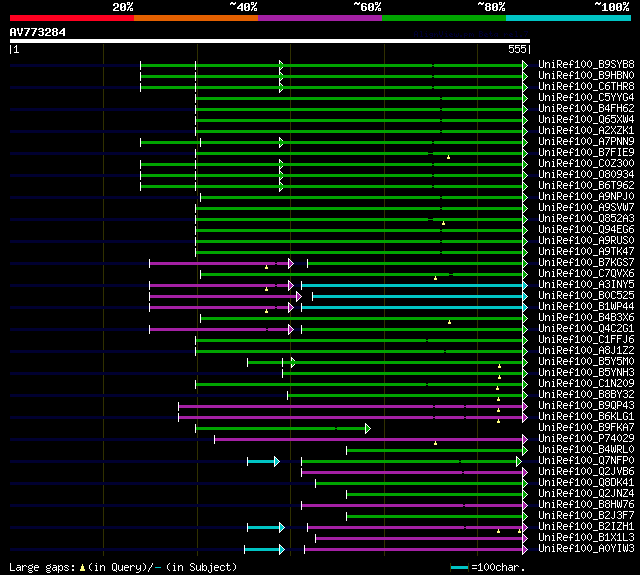Click UniRef100_C7QVX6 label
This screenshot has width=640, height=575.
[x=586, y=274]
